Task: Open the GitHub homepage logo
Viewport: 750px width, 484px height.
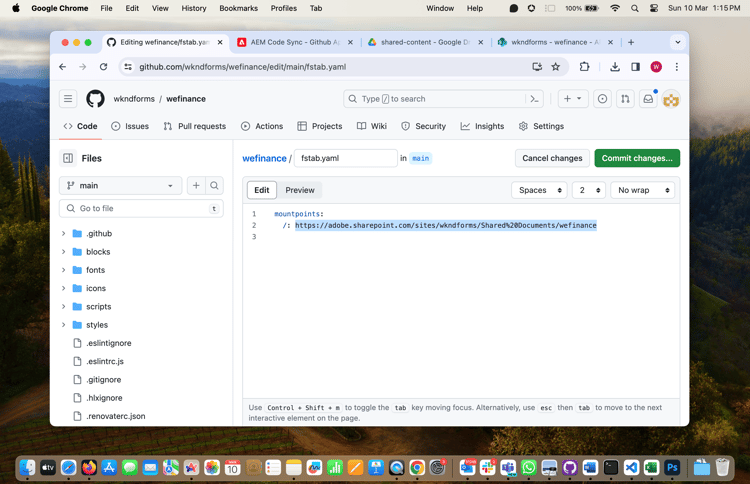Action: [95, 99]
